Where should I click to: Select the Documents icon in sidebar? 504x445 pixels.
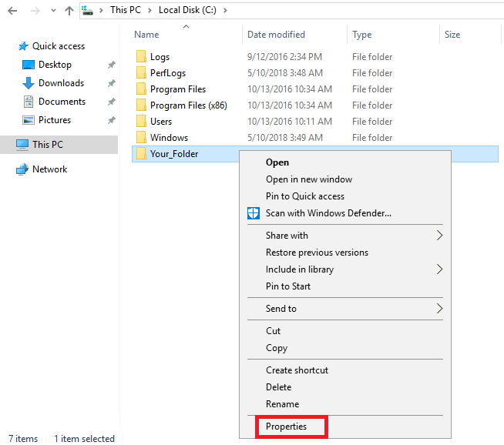pos(29,102)
